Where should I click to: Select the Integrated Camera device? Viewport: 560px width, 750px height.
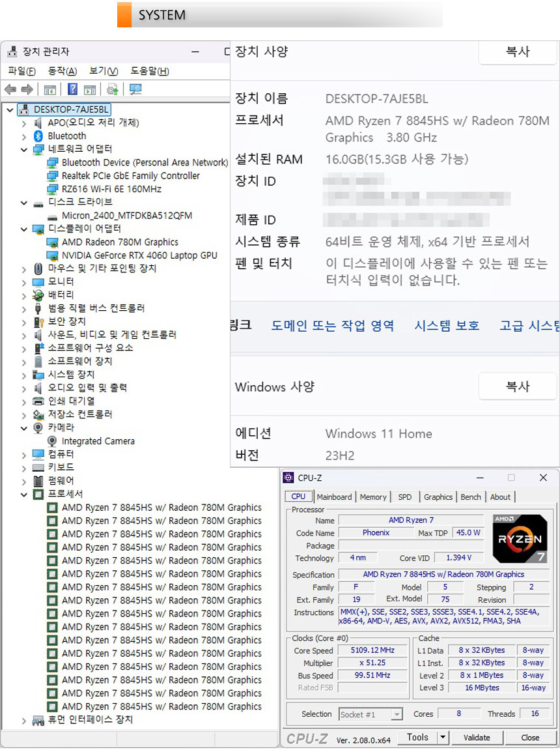pyautogui.click(x=98, y=441)
